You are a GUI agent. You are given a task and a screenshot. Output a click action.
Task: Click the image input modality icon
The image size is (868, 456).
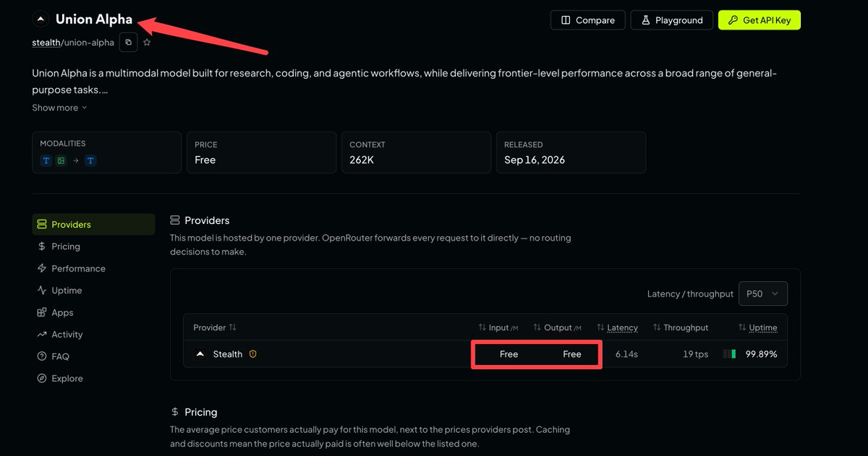click(x=61, y=160)
